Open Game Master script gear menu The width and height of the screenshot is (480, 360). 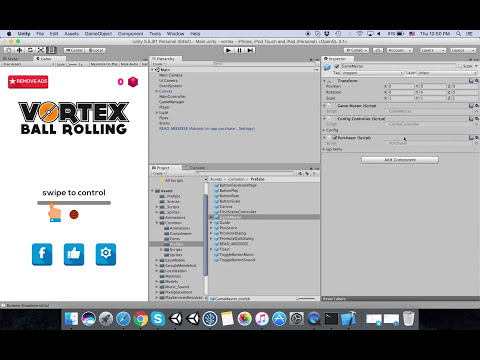(x=477, y=106)
